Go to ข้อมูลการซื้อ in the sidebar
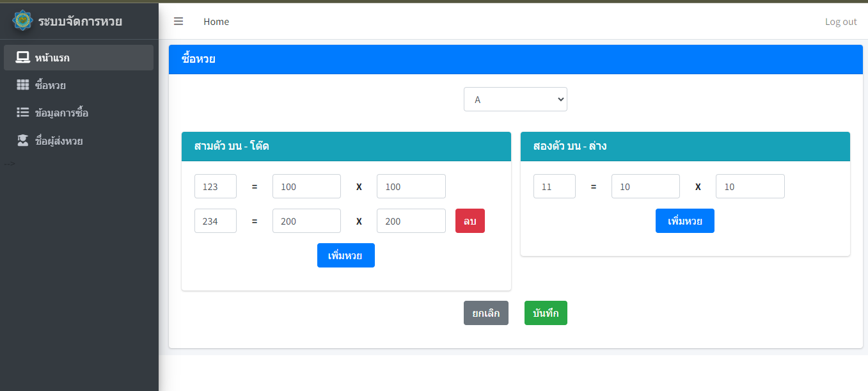Image resolution: width=868 pixels, height=391 pixels. 61,113
